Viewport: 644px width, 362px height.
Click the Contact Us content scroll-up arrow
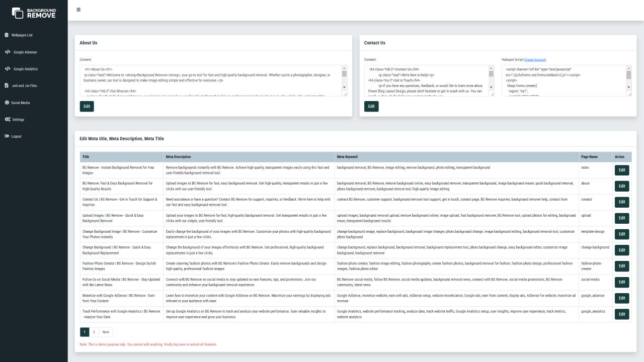click(x=492, y=68)
